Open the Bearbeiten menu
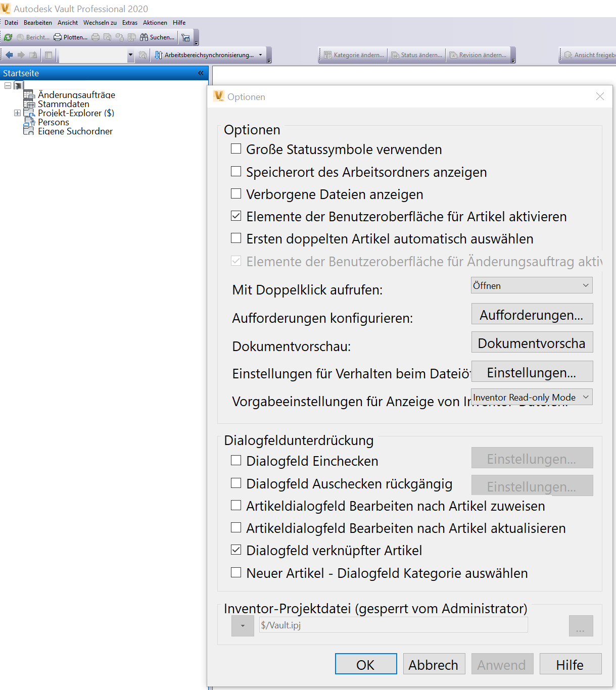The width and height of the screenshot is (616, 690). 38,23
